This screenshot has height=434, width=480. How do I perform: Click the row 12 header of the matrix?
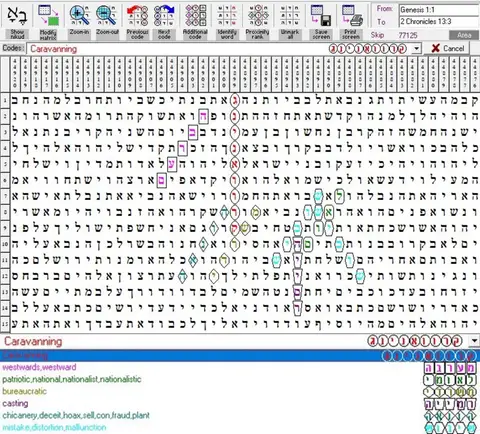click(5, 276)
